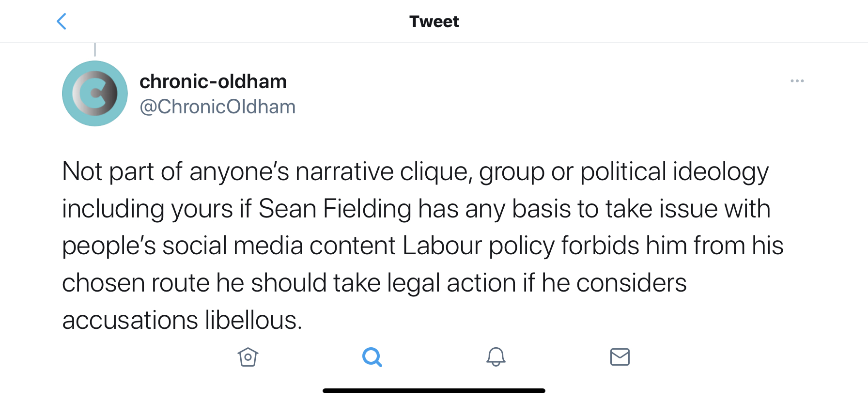Viewport: 868px width, 401px height.
Task: Tap the word "accusations" on the last line
Action: click(130, 320)
